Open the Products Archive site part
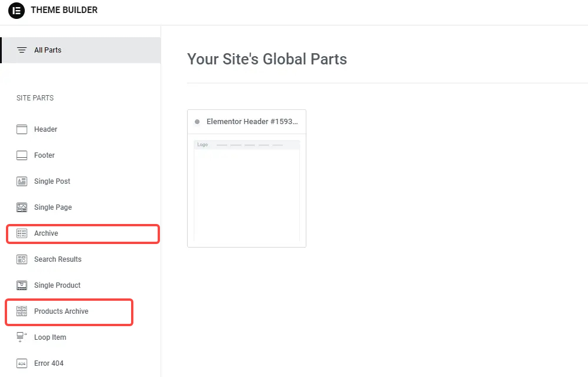The height and width of the screenshot is (377, 588). [x=61, y=311]
